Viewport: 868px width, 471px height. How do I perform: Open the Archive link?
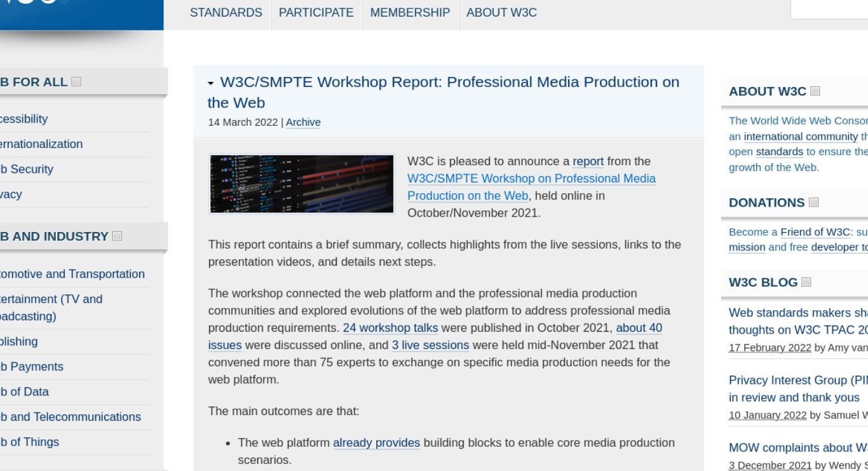coord(303,122)
